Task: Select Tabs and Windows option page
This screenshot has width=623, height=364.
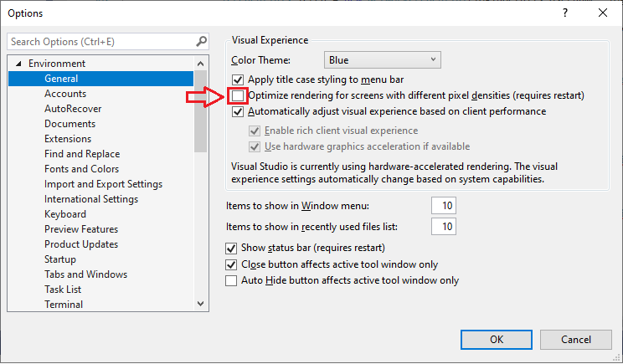Action: (85, 274)
